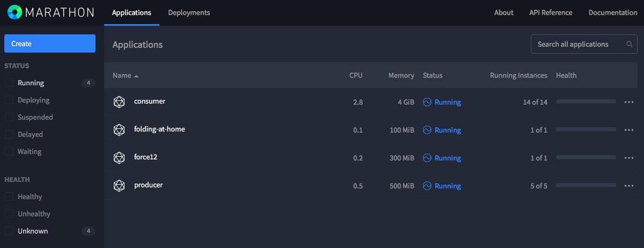Open the About link
This screenshot has height=248, width=644.
(x=504, y=12)
